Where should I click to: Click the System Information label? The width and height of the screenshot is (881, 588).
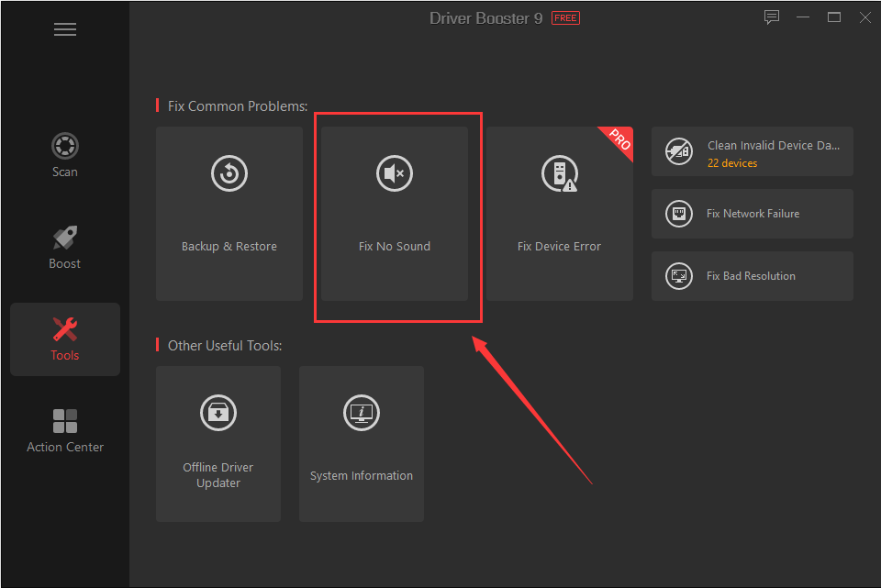(362, 476)
